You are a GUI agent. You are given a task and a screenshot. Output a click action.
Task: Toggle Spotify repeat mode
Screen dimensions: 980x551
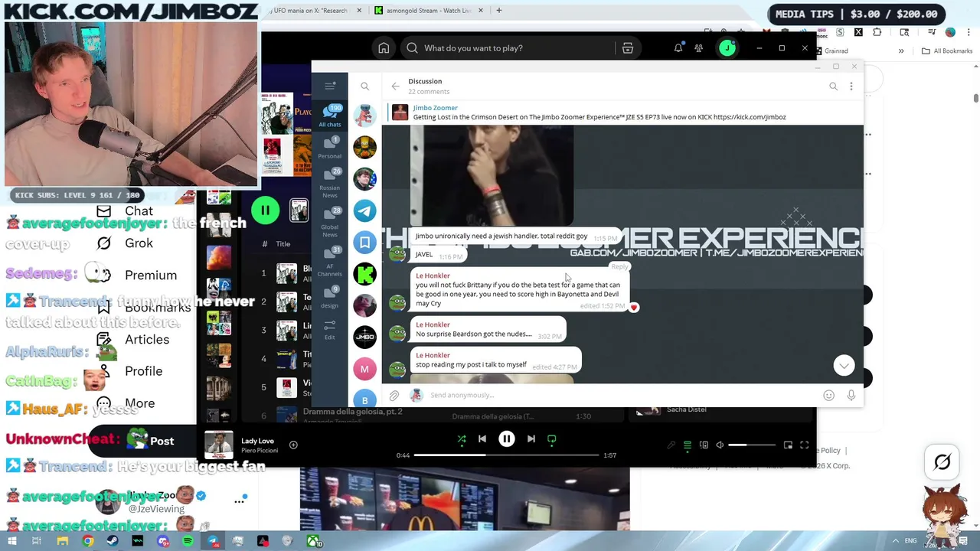point(552,439)
